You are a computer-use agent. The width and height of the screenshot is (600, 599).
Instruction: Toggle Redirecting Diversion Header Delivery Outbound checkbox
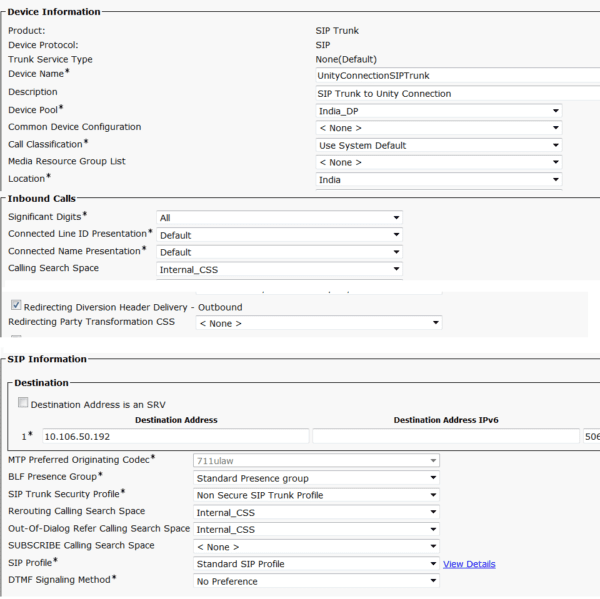coord(16,306)
